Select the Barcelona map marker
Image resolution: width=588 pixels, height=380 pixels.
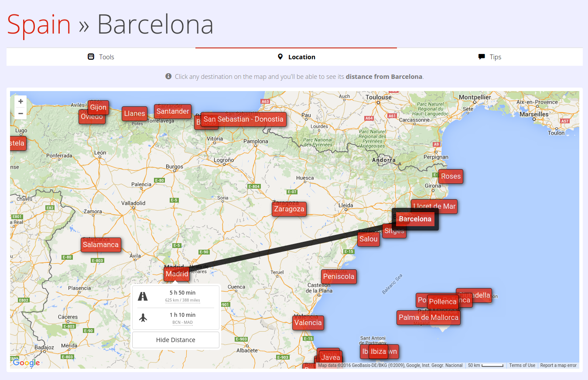coord(415,219)
